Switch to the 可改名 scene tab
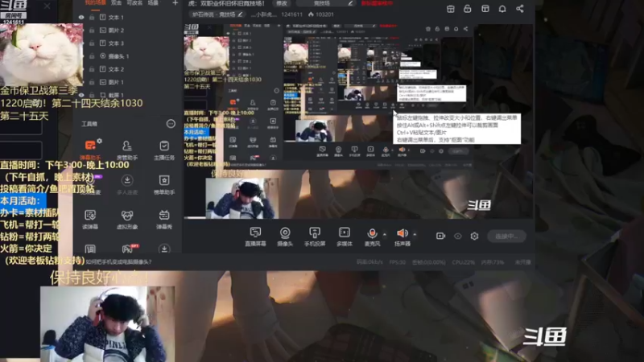Screen dimensions: 644x362 [134, 2]
